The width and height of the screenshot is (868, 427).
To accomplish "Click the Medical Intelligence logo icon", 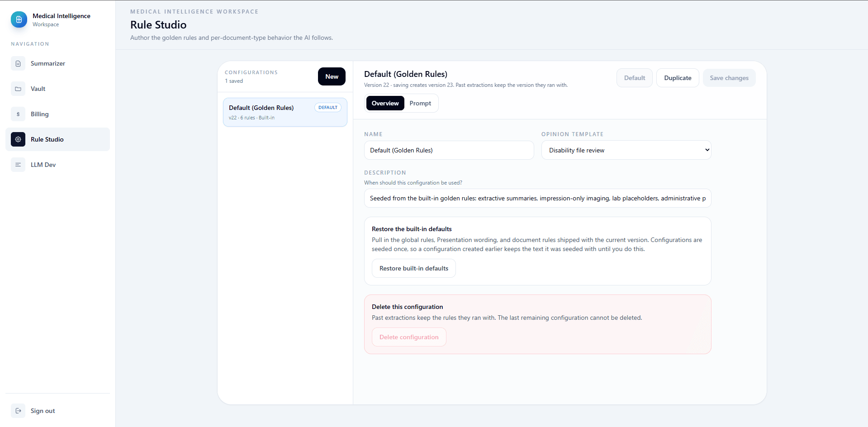I will pyautogui.click(x=19, y=19).
